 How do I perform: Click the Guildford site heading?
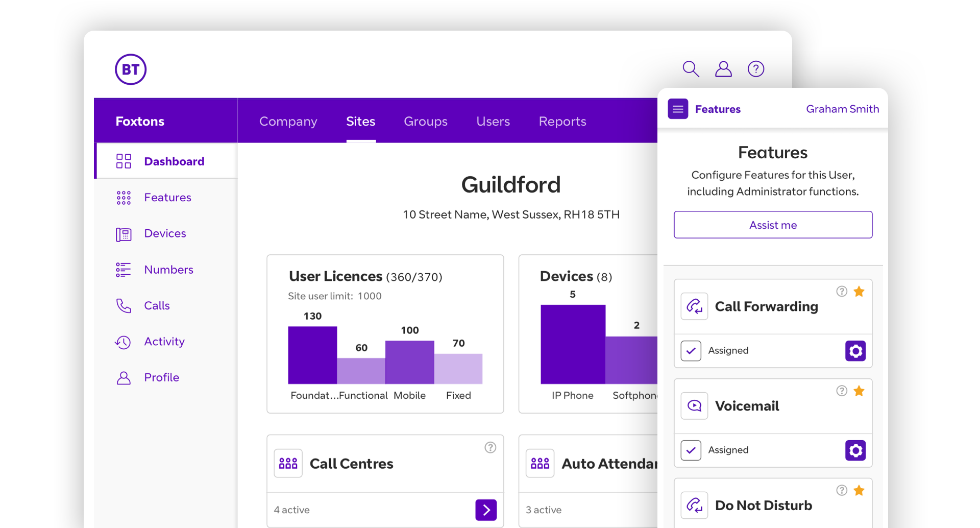[x=511, y=184]
